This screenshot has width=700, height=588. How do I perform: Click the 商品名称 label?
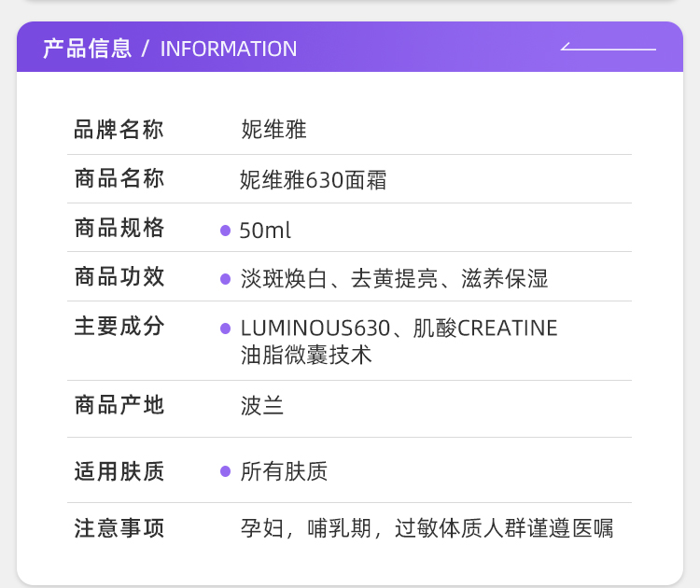click(x=119, y=178)
